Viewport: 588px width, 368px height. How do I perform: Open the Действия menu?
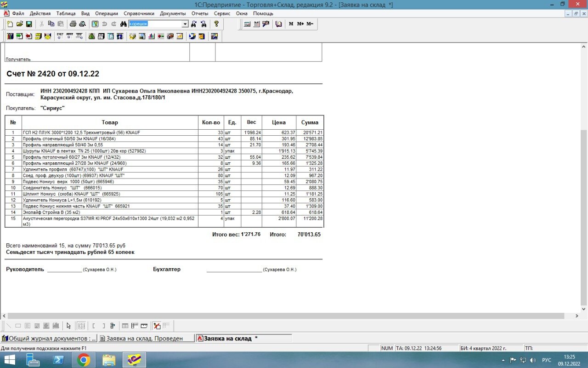[40, 13]
